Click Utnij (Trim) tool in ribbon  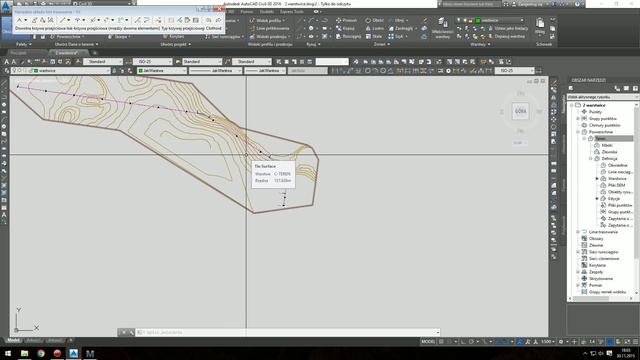(x=396, y=20)
